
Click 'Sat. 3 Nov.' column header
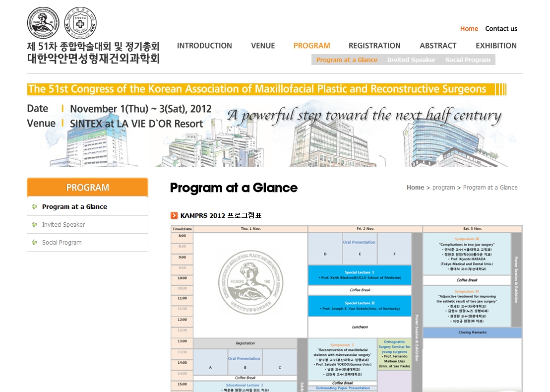(x=473, y=229)
